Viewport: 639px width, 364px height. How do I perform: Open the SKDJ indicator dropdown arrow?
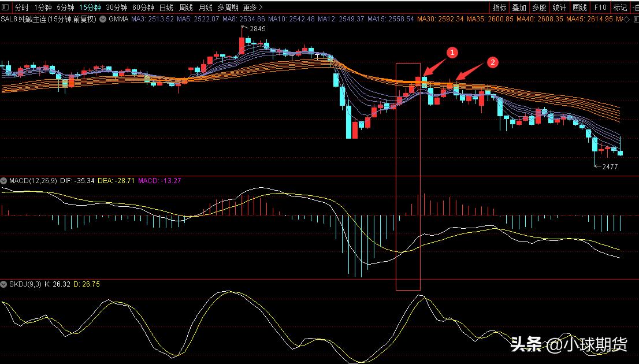click(x=3, y=284)
